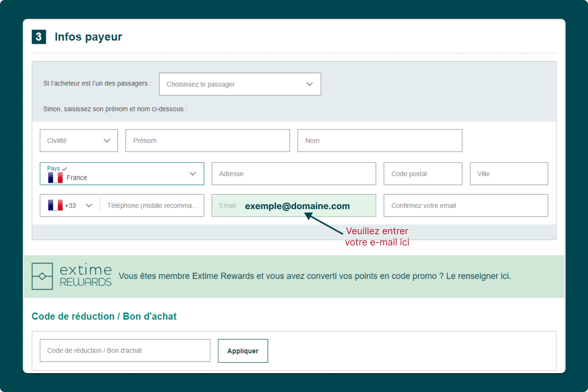This screenshot has height=392, width=588.
Task: Focus the Nom text field
Action: [379, 140]
